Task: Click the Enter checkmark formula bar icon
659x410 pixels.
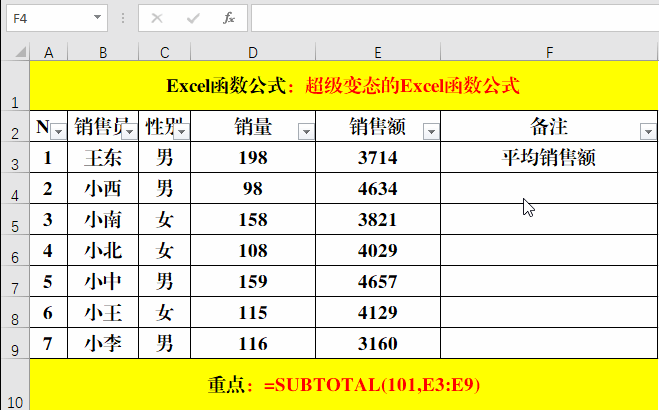Action: [x=193, y=18]
